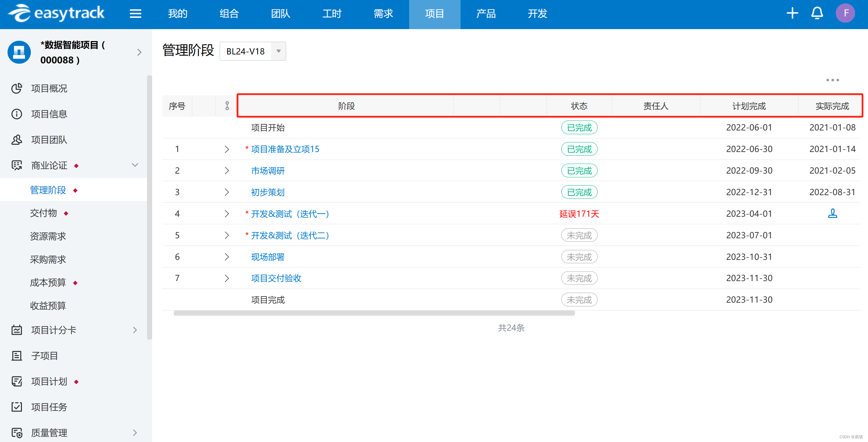Select 采购需求 in sidebar
The image size is (868, 442).
(x=48, y=260)
